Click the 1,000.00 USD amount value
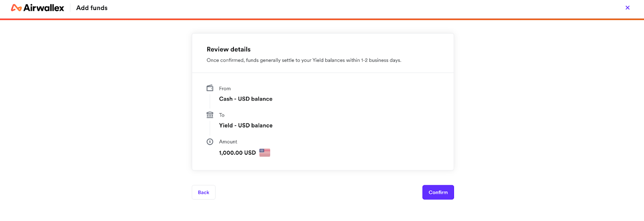 pos(237,153)
